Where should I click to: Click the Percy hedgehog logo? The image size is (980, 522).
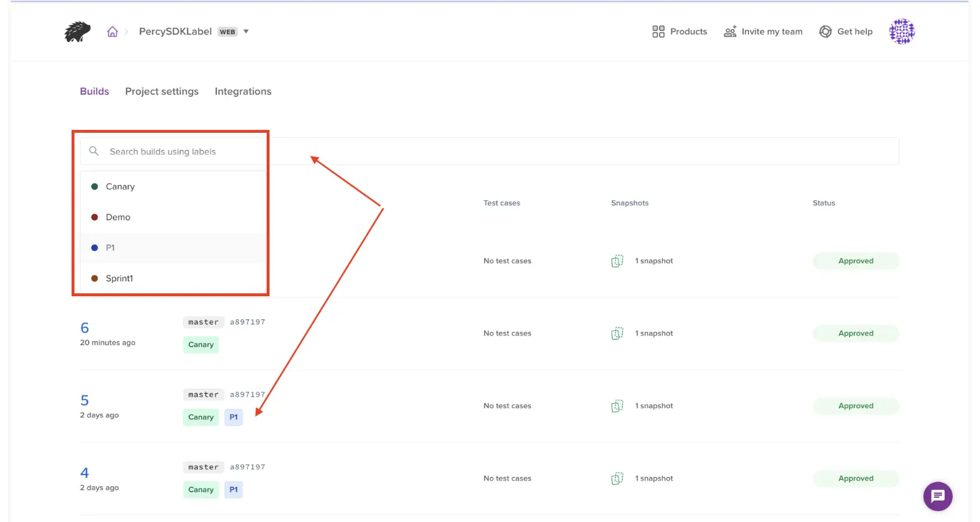77,32
